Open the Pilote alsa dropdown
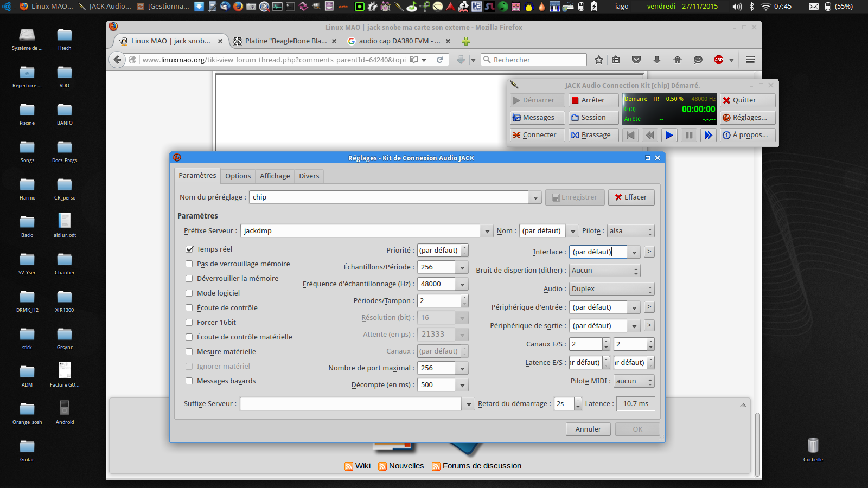Viewport: 868px width, 488px height. [630, 231]
